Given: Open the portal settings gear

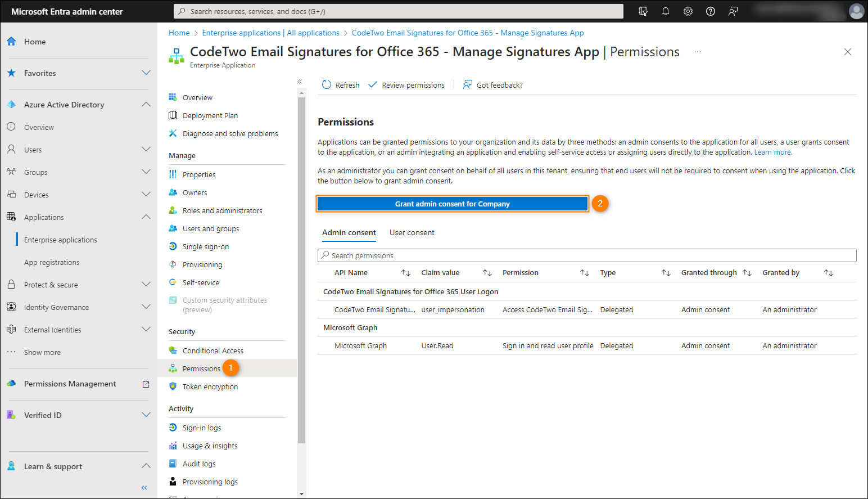Looking at the screenshot, I should tap(688, 11).
